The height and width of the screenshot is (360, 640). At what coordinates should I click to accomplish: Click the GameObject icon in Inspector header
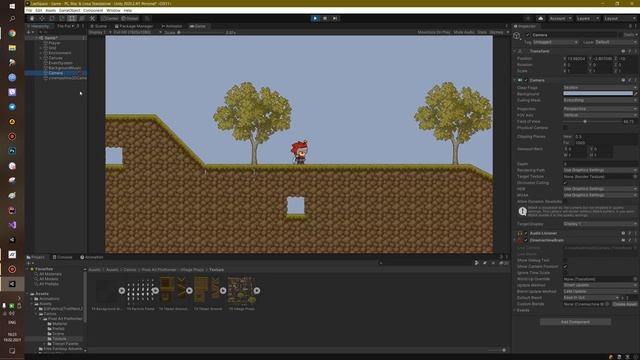point(517,36)
